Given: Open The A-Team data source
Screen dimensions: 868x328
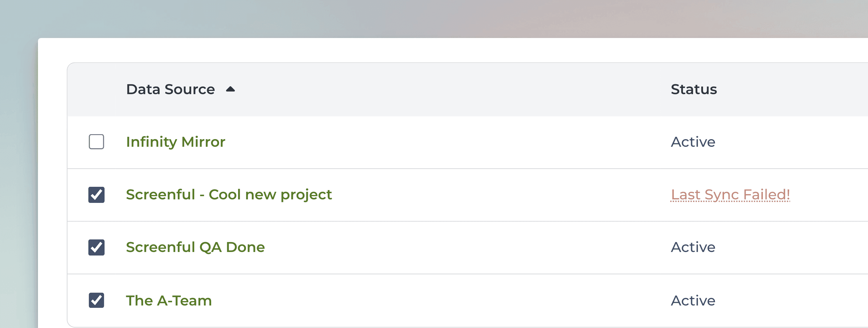Looking at the screenshot, I should pyautogui.click(x=169, y=300).
